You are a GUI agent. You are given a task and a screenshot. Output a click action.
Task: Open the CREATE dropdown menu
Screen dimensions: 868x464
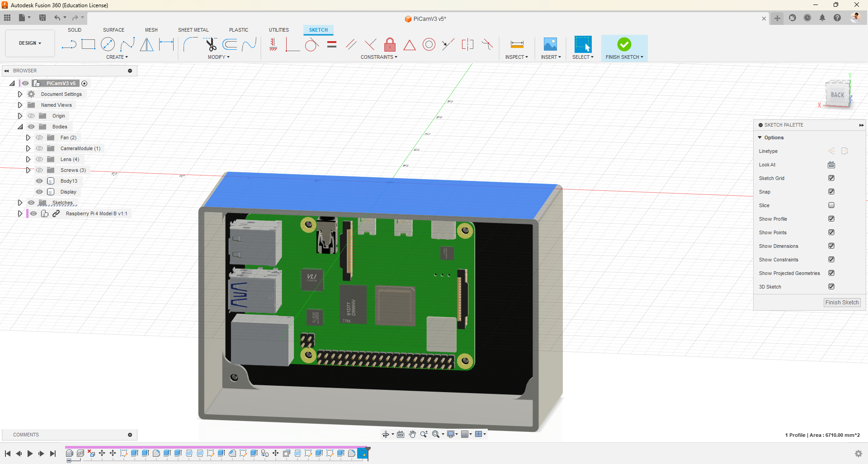tap(117, 57)
